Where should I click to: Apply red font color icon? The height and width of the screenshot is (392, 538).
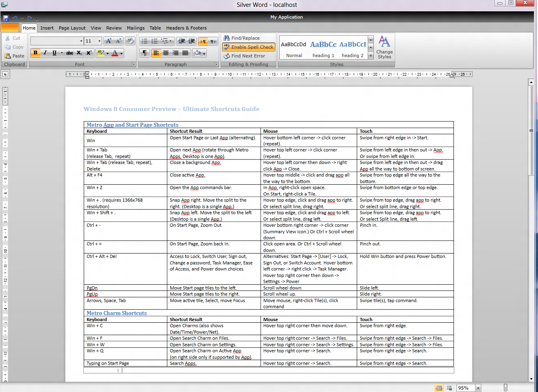click(115, 53)
